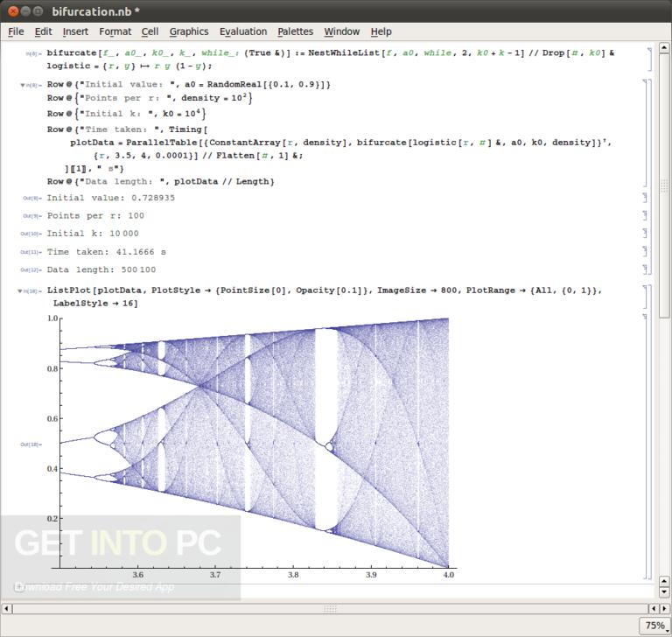The width and height of the screenshot is (672, 637).
Task: Open the Insert menu
Action: [75, 31]
